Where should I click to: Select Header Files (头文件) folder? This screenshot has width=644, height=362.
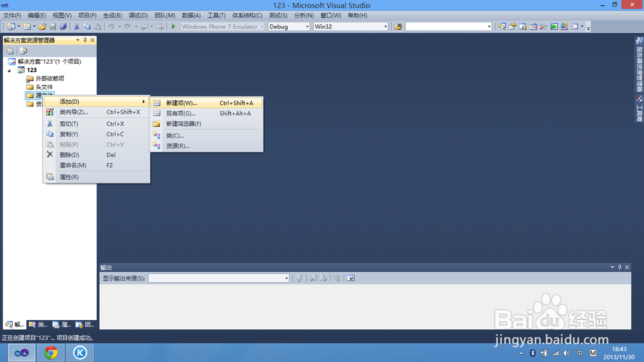tap(44, 87)
